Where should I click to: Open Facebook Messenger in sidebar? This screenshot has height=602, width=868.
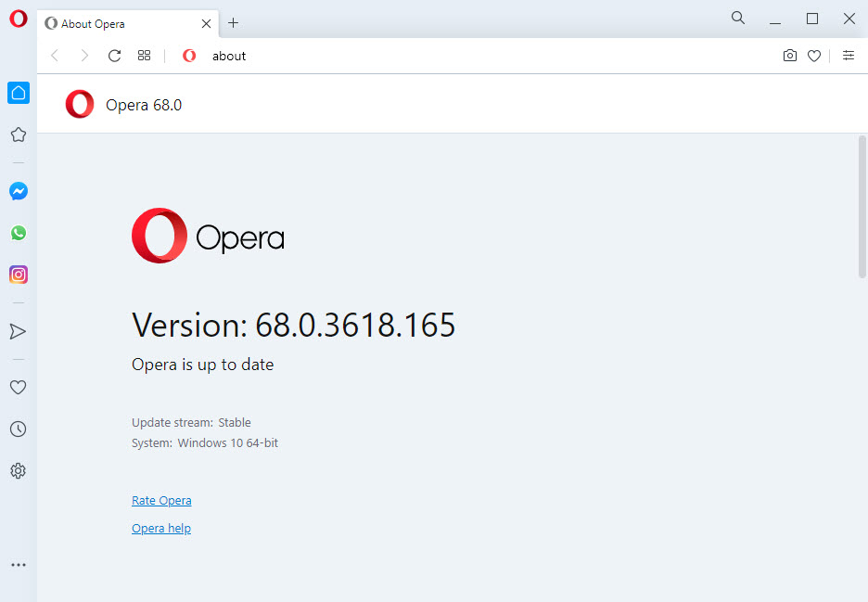19,191
